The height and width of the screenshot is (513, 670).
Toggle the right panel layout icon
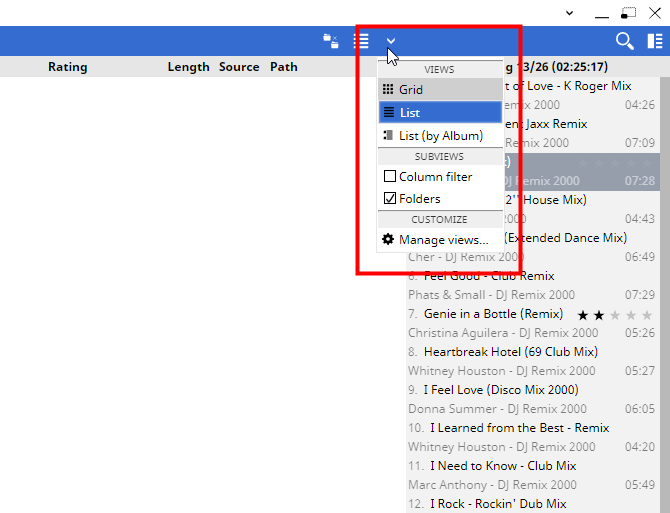point(654,41)
